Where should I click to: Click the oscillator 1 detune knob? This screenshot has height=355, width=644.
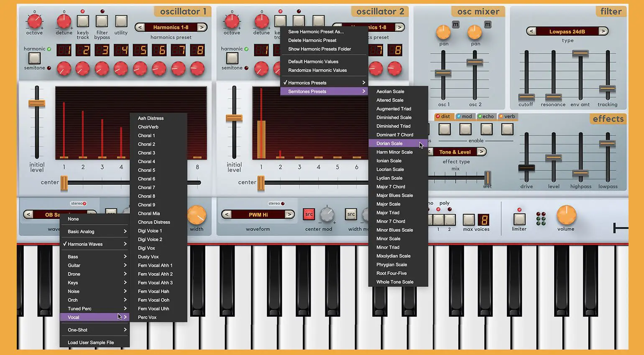click(x=64, y=20)
